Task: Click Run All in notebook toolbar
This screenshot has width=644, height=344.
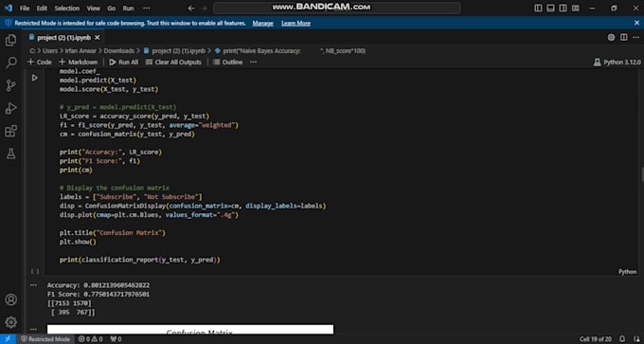Action: [x=124, y=62]
